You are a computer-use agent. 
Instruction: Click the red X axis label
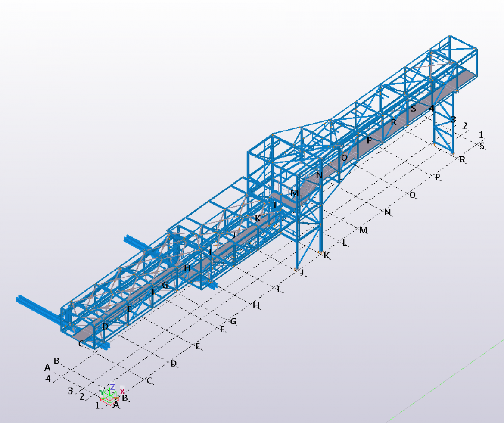coord(122,391)
